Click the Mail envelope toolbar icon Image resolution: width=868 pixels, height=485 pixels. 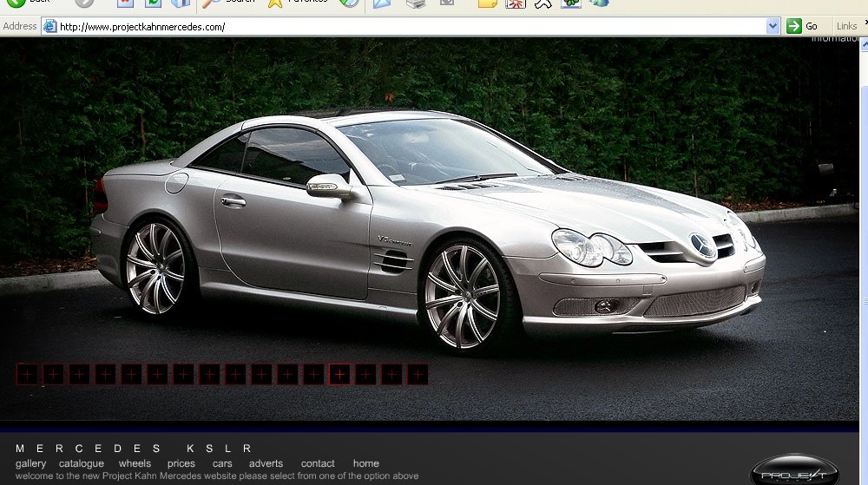tap(381, 3)
